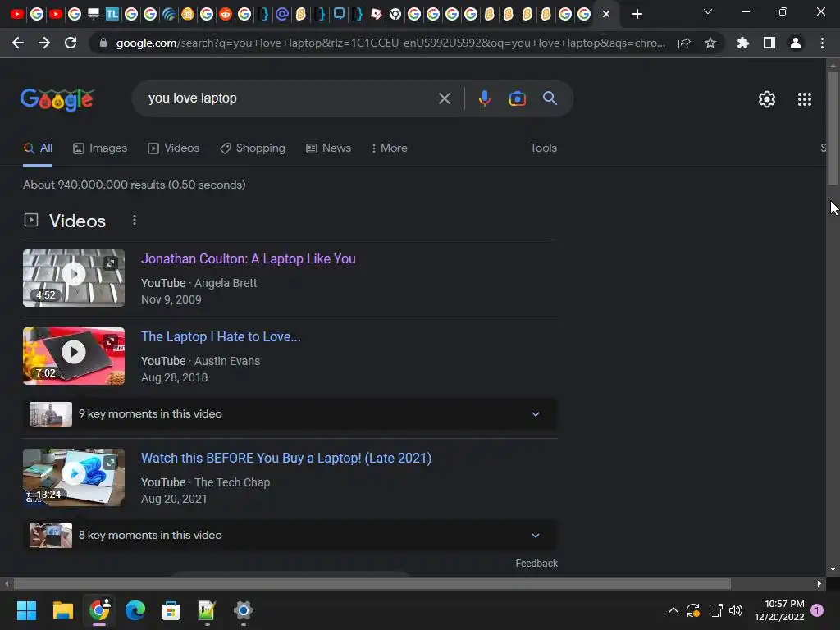Open The Laptop I Hate to Love link
840x630 pixels.
click(221, 337)
